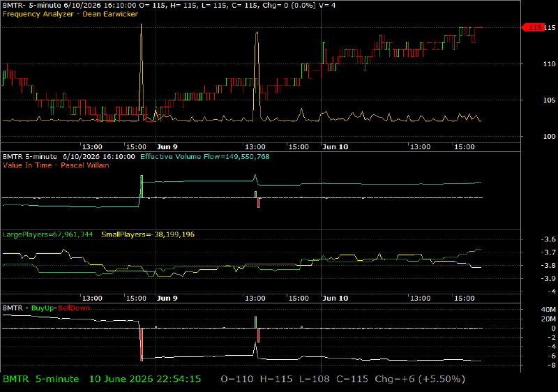
Task: Click 'Chg=+6 (+5.50%)' in status bar
Action: tap(420, 379)
